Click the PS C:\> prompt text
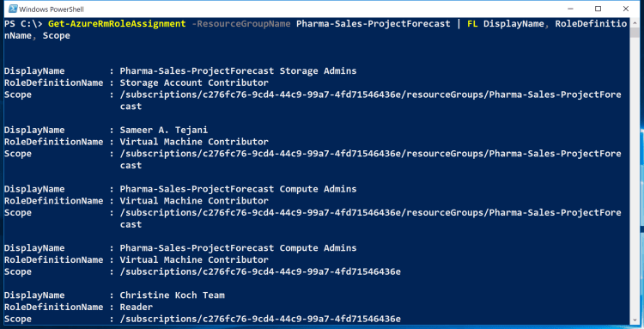This screenshot has width=644, height=329. 23,24
